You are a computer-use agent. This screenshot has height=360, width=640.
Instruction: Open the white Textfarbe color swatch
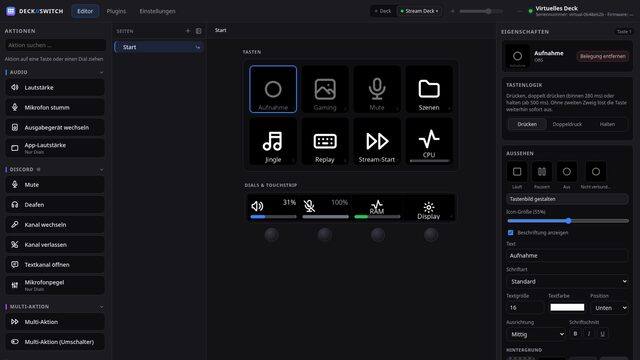click(x=567, y=307)
